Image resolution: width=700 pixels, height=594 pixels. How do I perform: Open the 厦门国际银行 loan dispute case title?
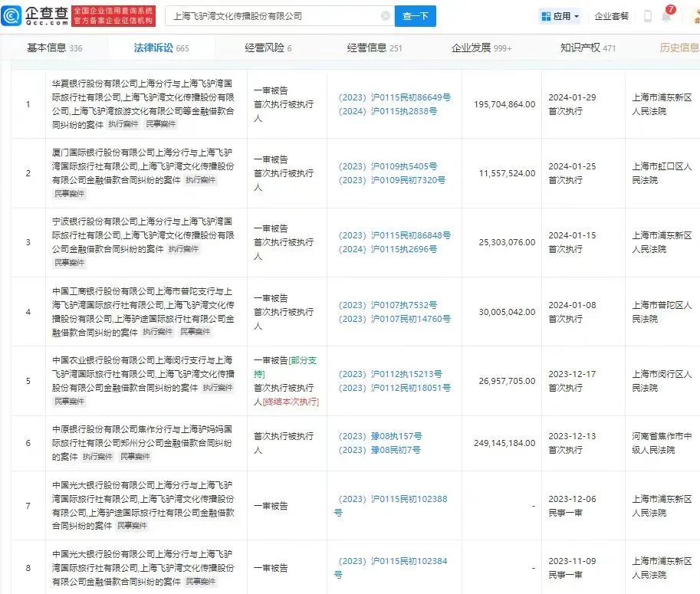pyautogui.click(x=143, y=166)
